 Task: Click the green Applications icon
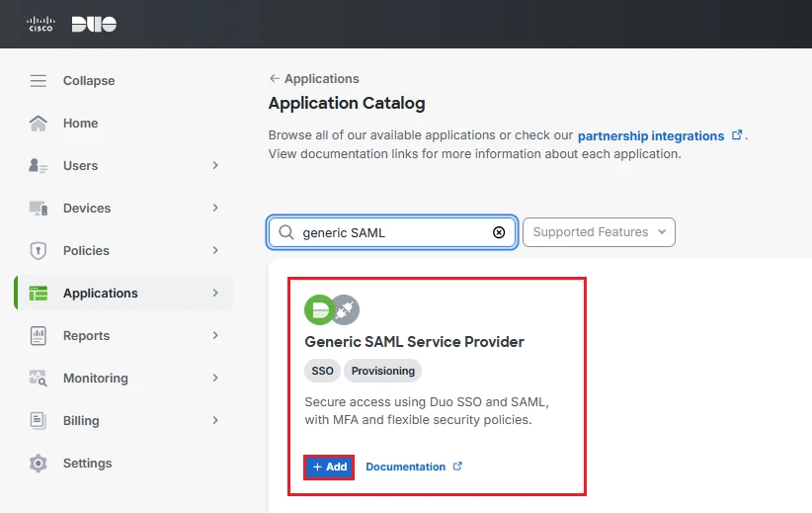(39, 294)
